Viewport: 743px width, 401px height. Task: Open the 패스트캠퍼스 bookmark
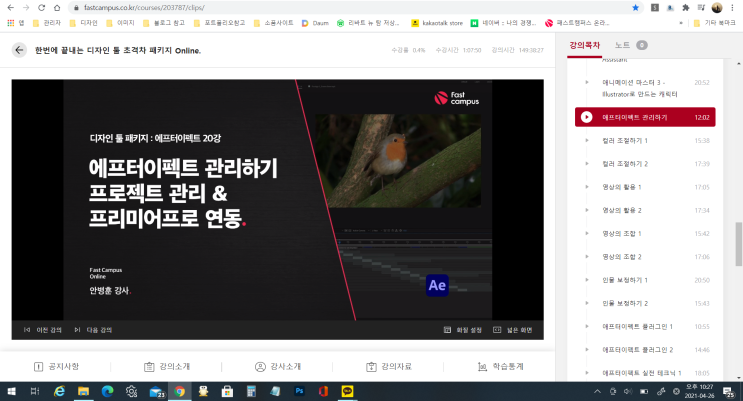[577, 23]
